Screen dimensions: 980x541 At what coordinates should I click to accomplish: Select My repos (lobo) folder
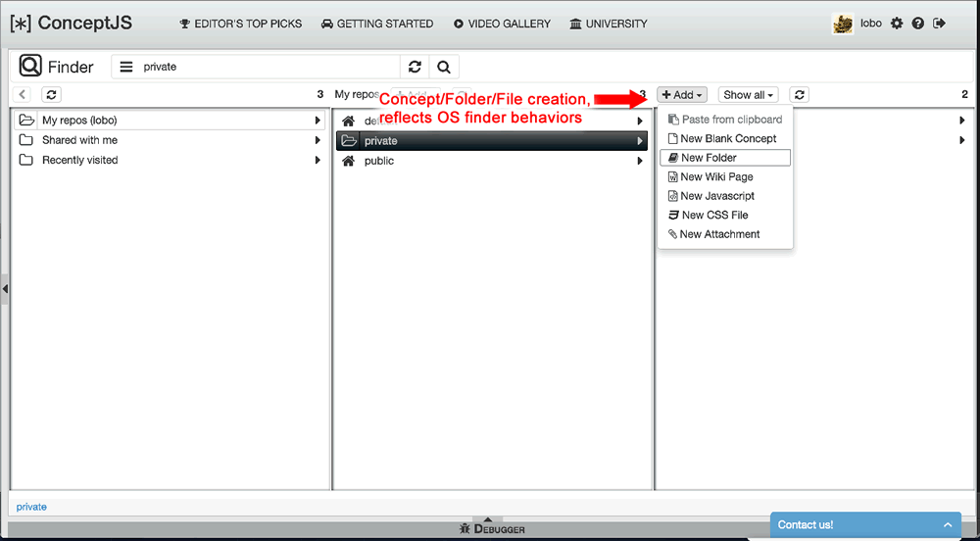[x=170, y=120]
